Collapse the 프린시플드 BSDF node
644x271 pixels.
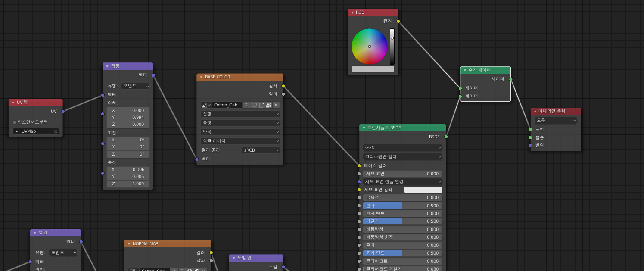(x=364, y=128)
